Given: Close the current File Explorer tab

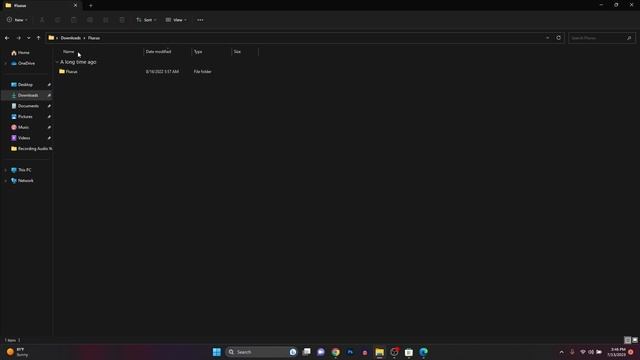Looking at the screenshot, I should tap(75, 5).
